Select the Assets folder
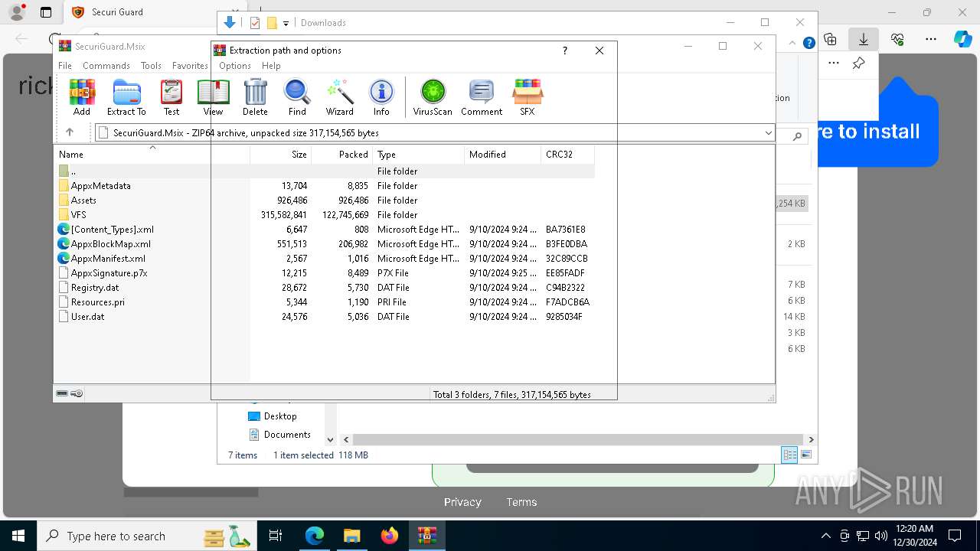Viewport: 980px width, 551px height. tap(325, 201)
